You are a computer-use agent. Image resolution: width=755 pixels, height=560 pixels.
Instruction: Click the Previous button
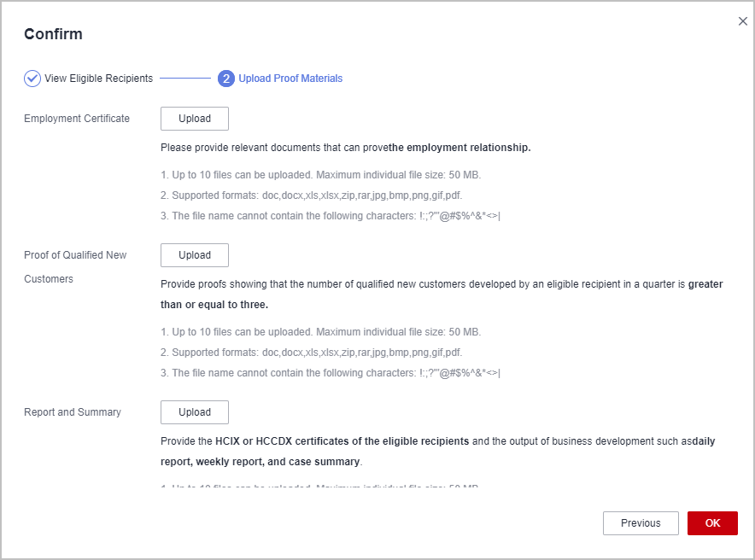click(x=641, y=523)
